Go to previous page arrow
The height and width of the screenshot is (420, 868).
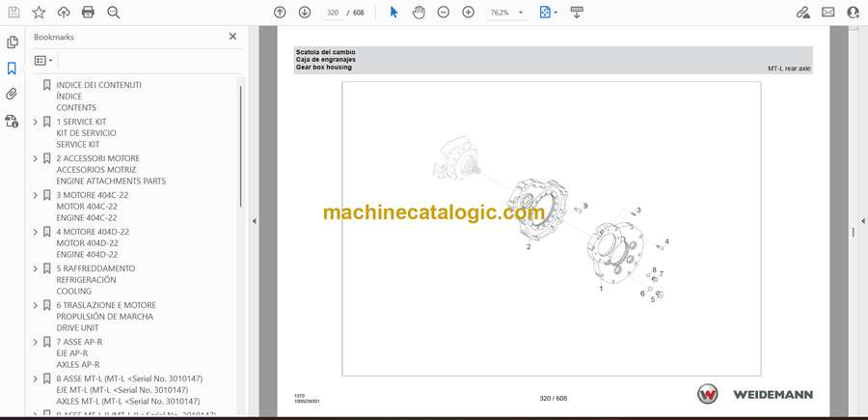click(280, 13)
